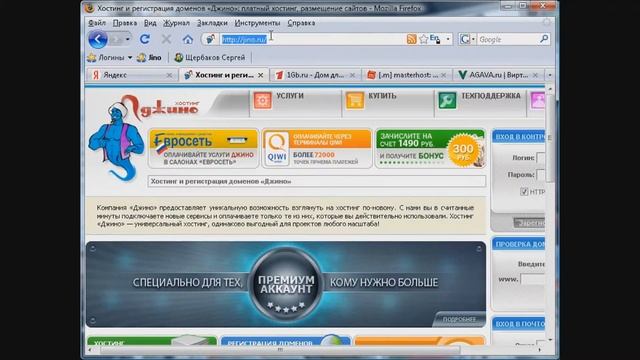Click the address bar URL field
This screenshot has width=640, height=360.
tap(311, 39)
